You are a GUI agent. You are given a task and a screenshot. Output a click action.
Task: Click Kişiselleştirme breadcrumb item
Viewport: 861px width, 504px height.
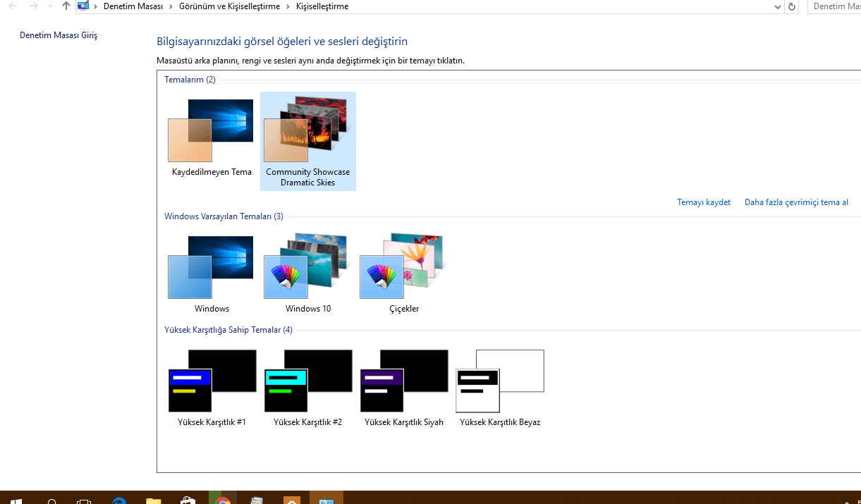click(322, 6)
